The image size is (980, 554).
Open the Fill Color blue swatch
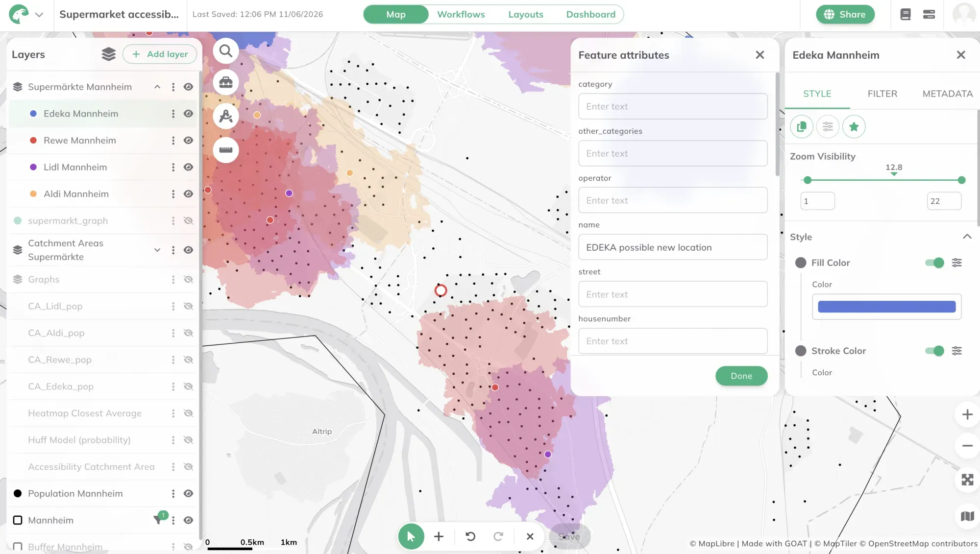pos(886,307)
